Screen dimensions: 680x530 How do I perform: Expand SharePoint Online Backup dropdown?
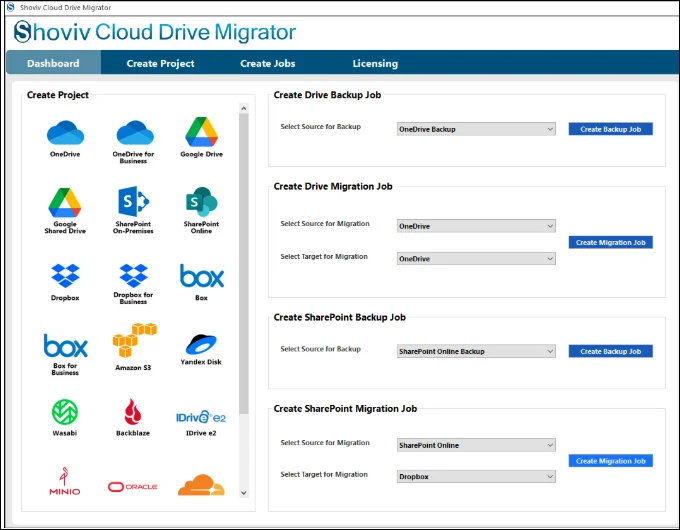pos(476,351)
